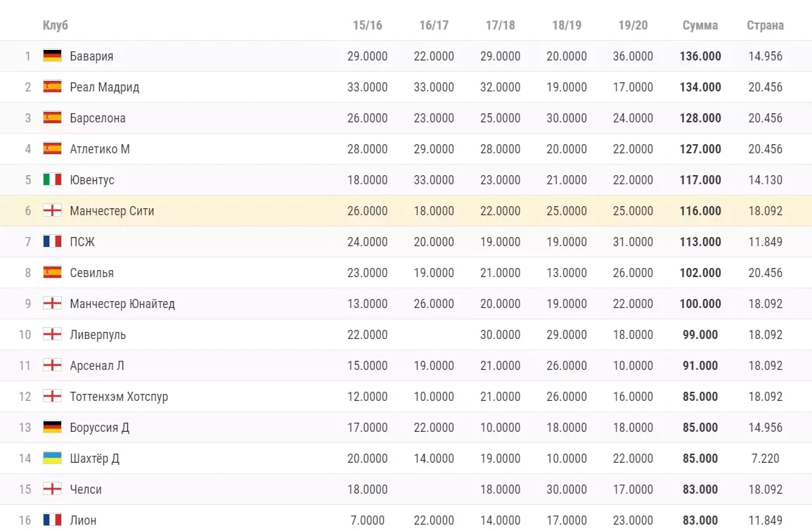Viewport: 812px width, 531px height.
Task: Click the Барселона club name
Action: click(98, 118)
